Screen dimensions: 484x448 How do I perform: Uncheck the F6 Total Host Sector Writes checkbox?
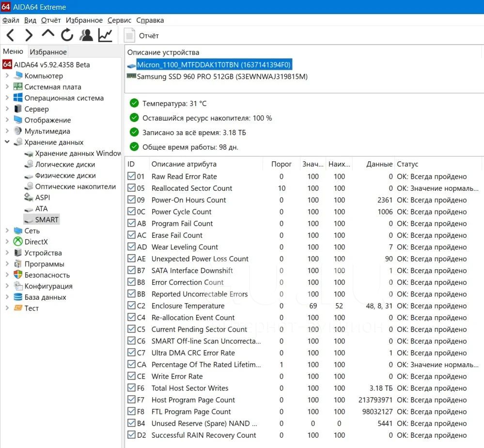pyautogui.click(x=131, y=388)
